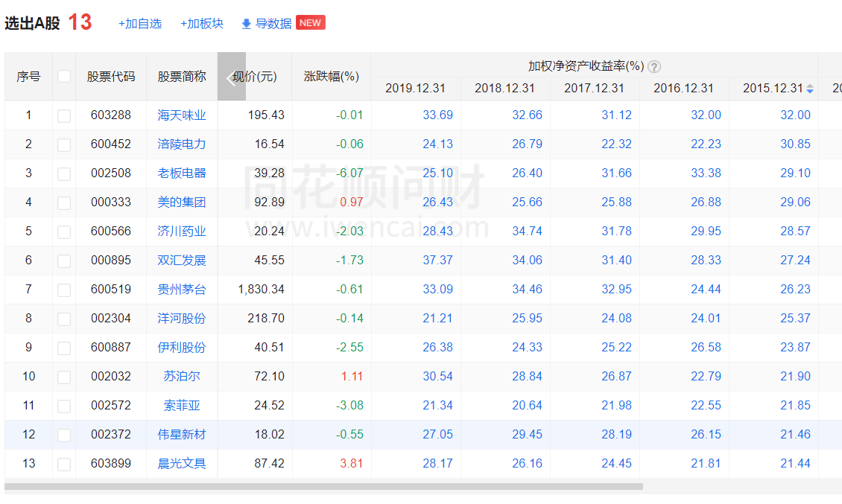This screenshot has width=842, height=504.
Task: Click the download icon beside 导数据
Action: (247, 24)
